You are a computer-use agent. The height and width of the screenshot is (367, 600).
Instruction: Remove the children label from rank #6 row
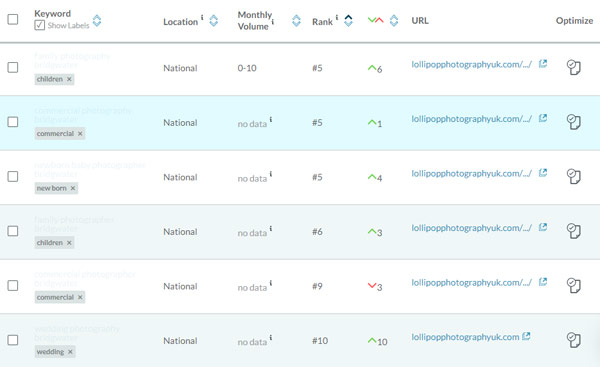coord(69,243)
